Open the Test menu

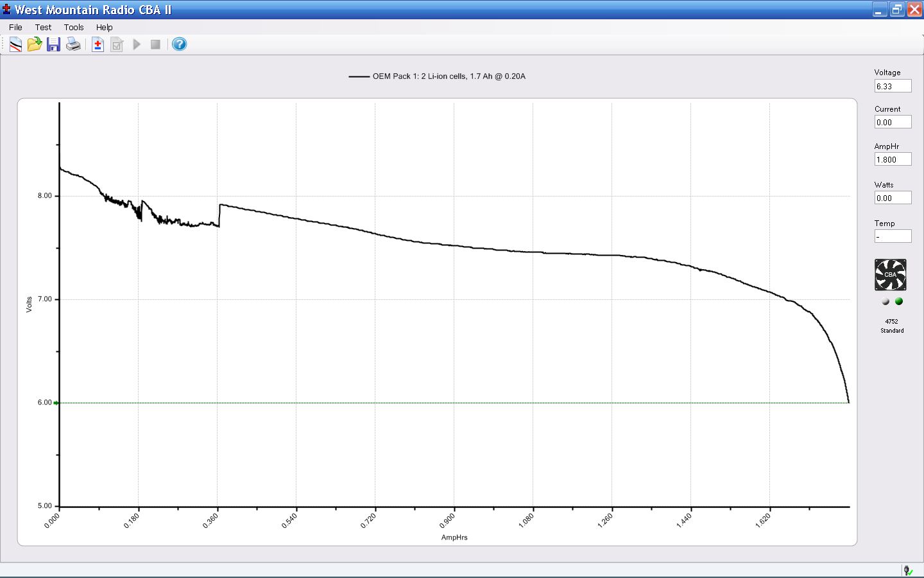tap(43, 27)
